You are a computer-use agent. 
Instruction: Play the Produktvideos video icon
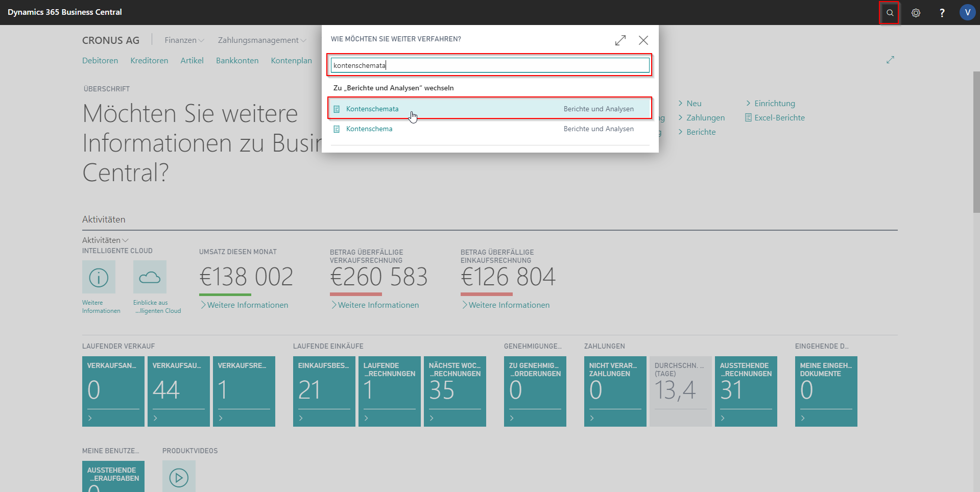(x=179, y=477)
